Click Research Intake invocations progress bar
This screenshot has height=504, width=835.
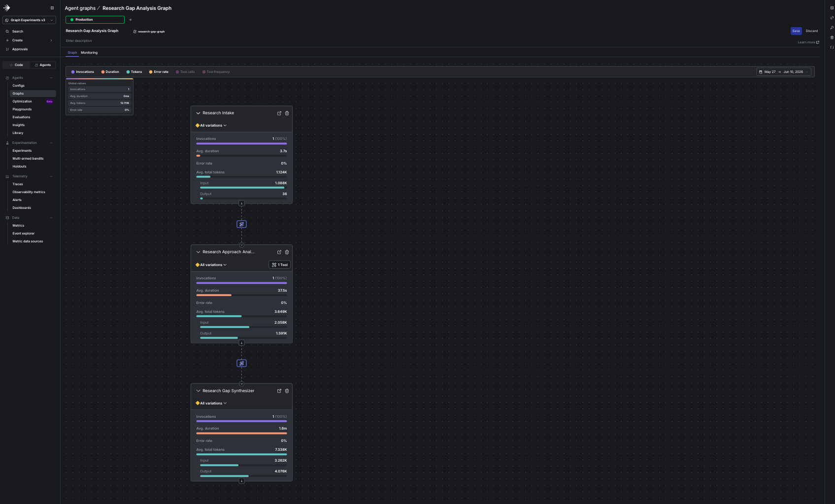click(241, 143)
